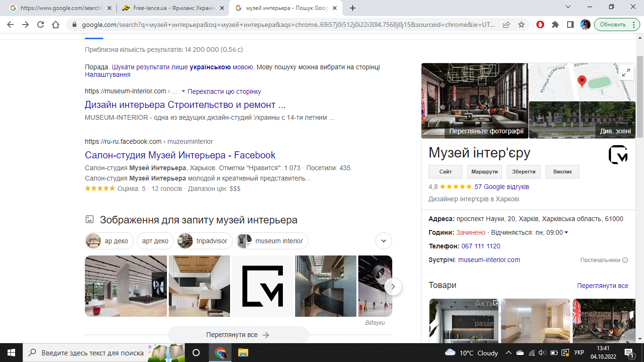Open the browser home page icon
Image resolution: width=644 pixels, height=362 pixels.
56,25
